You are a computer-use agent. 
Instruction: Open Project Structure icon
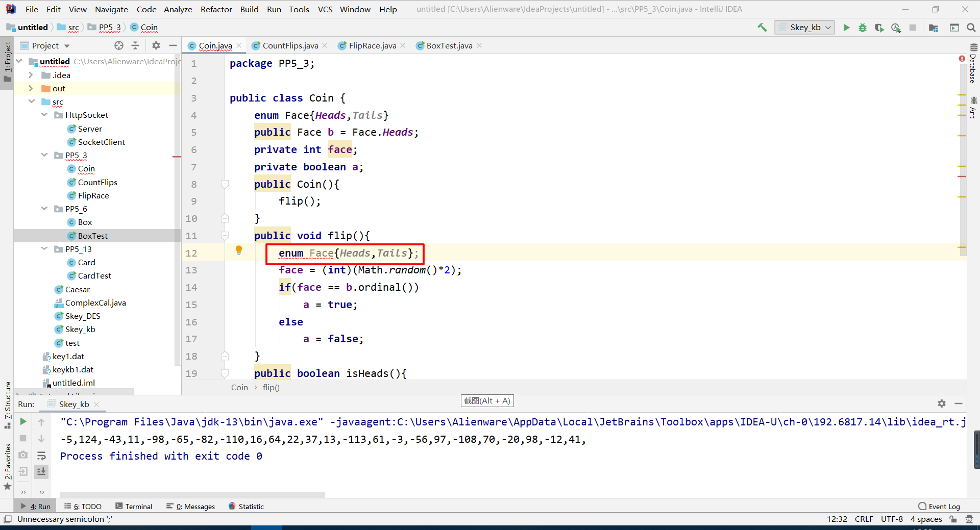[934, 28]
